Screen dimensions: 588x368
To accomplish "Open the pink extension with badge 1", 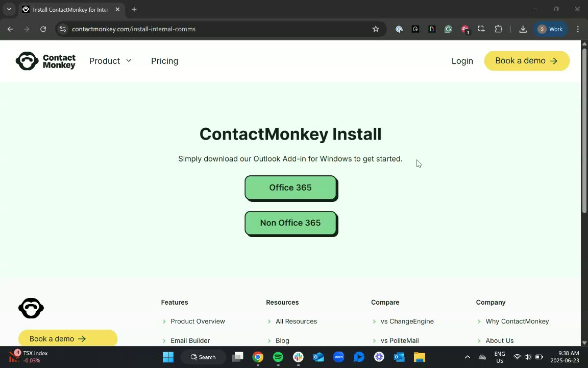I will [465, 29].
